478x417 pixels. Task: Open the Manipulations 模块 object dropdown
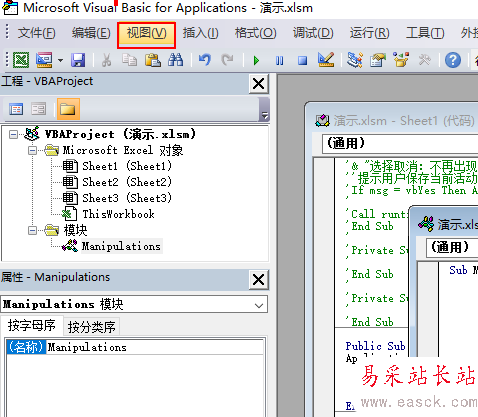point(259,305)
